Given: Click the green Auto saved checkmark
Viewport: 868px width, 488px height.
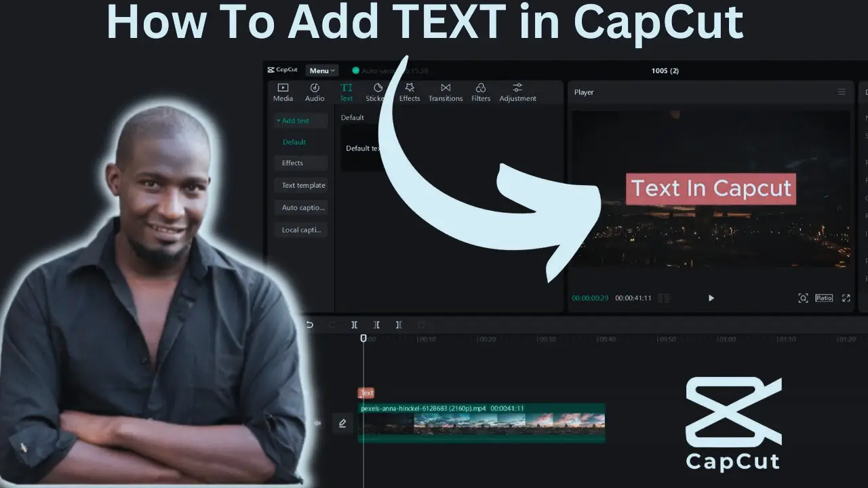Looking at the screenshot, I should point(355,70).
